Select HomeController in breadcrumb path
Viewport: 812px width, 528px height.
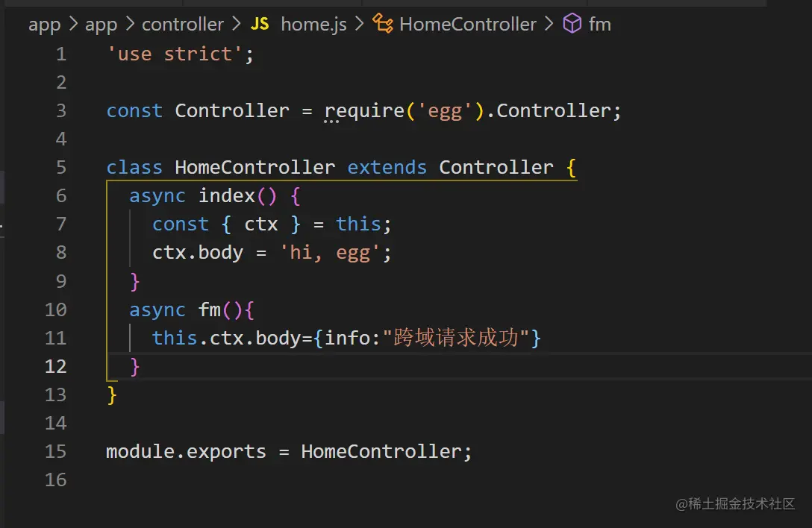pos(468,24)
